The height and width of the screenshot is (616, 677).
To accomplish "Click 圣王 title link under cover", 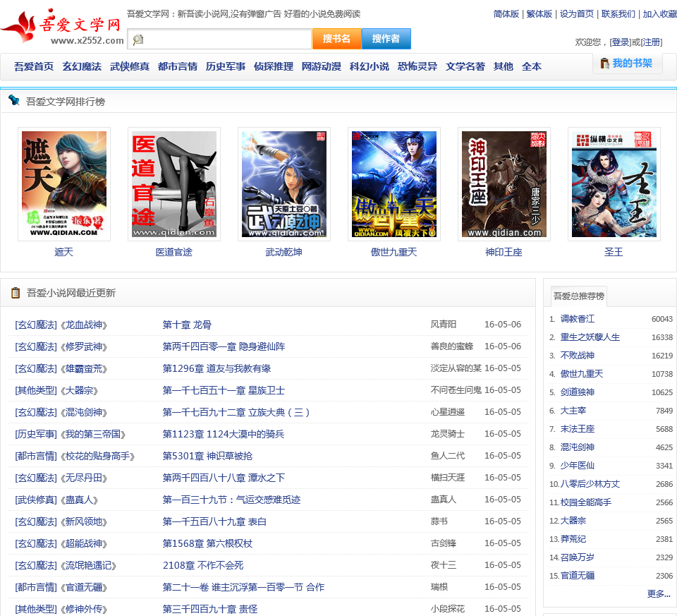I will point(614,253).
